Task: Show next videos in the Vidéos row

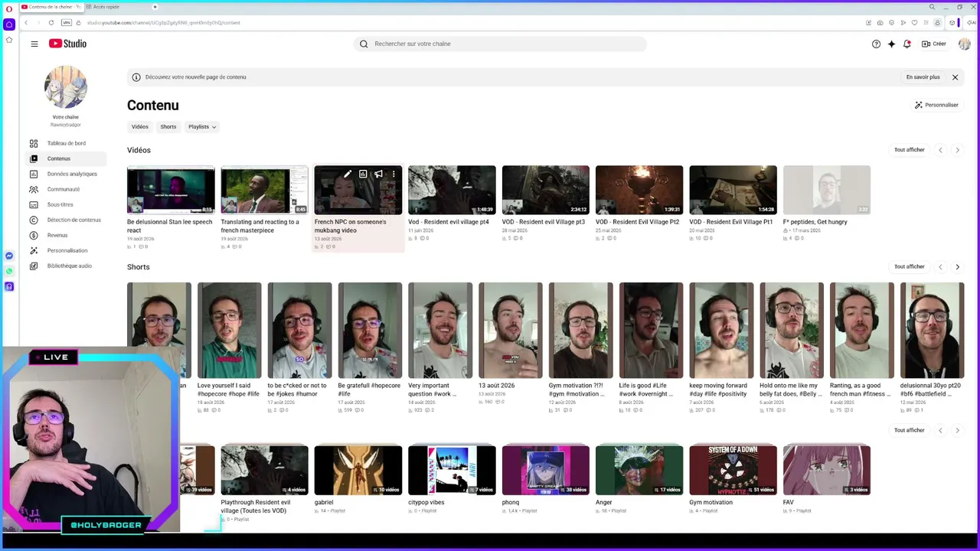Action: point(957,150)
